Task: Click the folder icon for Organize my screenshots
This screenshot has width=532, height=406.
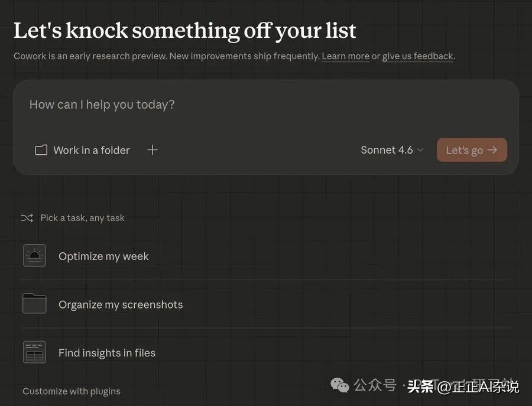Action: 34,304
